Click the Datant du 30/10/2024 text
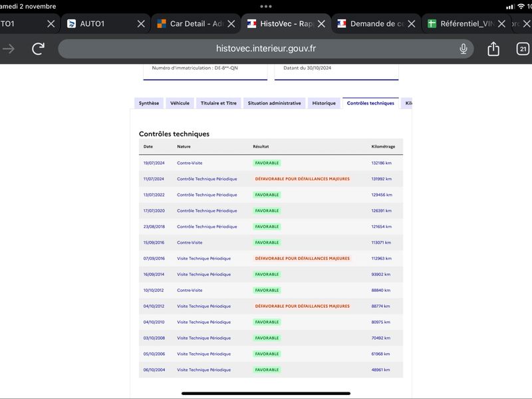532x399 pixels. (x=307, y=68)
